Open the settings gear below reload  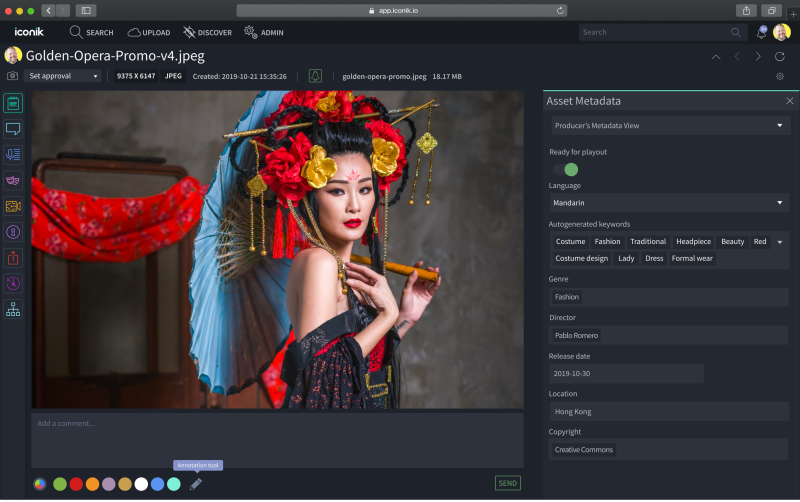pos(780,77)
